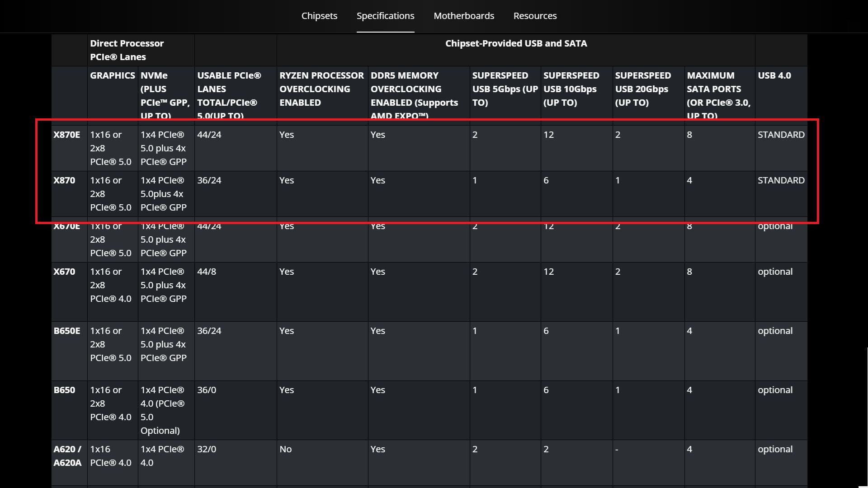The width and height of the screenshot is (868, 488).
Task: Click A620 USB 10Gbps value 2
Action: 546,449
